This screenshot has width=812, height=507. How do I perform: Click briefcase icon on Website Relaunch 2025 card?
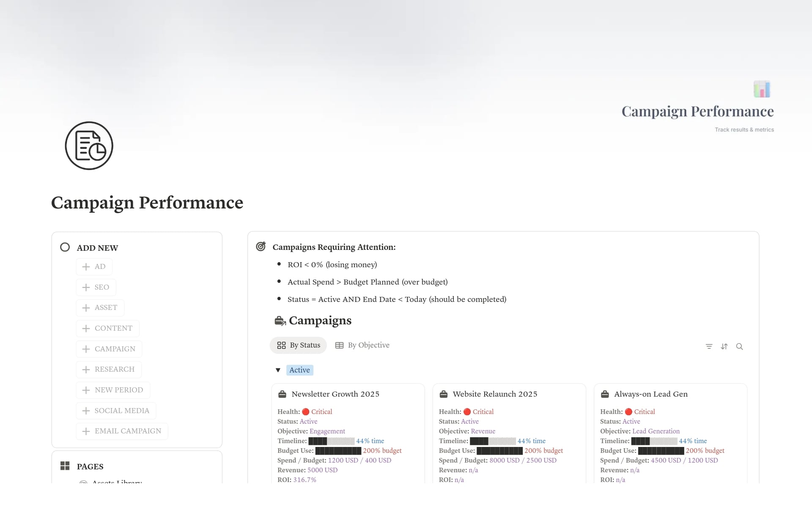443,394
